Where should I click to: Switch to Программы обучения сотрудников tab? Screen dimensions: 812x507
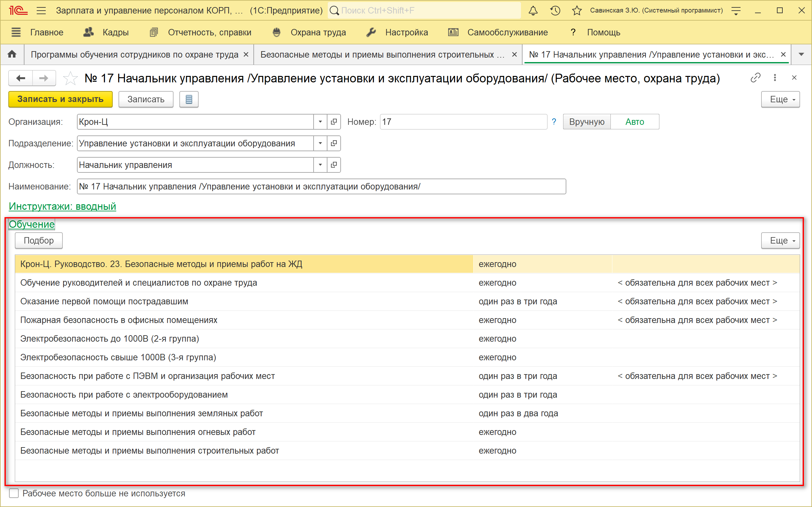point(135,54)
